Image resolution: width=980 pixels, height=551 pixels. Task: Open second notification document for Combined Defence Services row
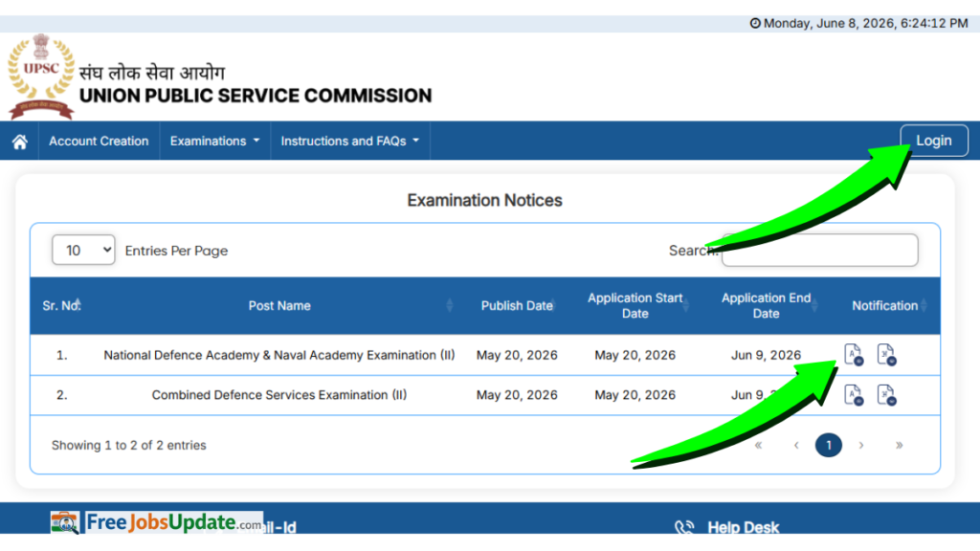pyautogui.click(x=886, y=395)
